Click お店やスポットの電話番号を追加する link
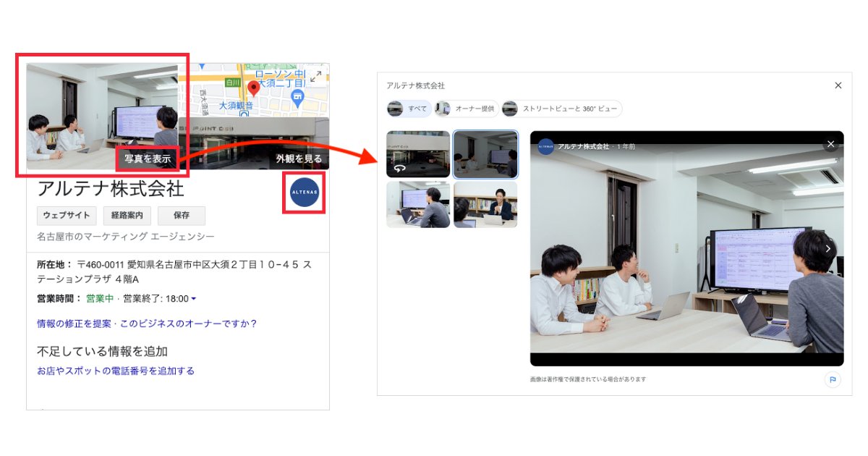This screenshot has width=868, height=456. [116, 371]
